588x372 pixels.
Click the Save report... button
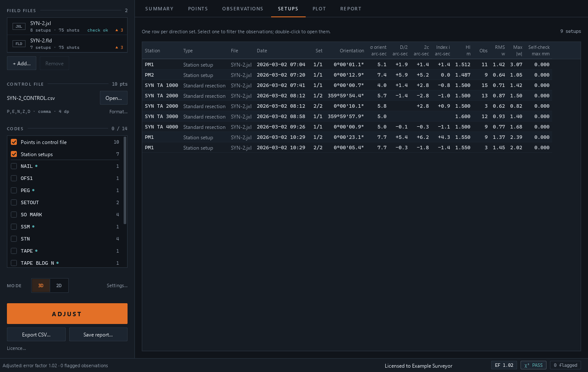point(98,334)
